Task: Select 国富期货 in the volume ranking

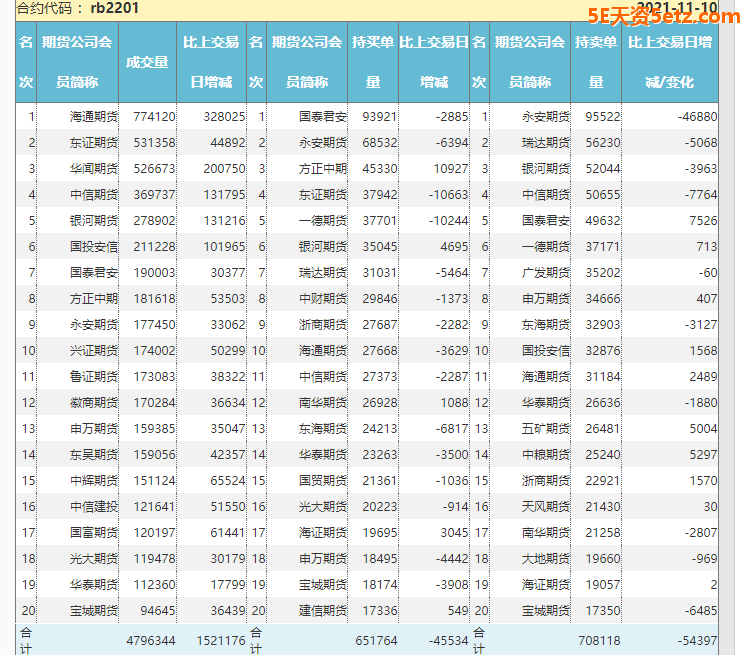Action: coord(94,533)
